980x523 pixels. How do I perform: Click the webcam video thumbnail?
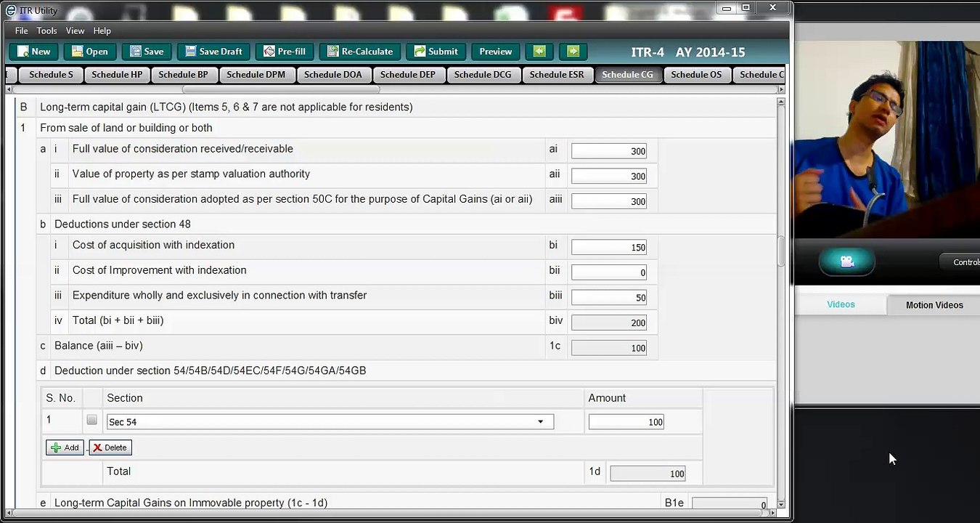point(887,139)
